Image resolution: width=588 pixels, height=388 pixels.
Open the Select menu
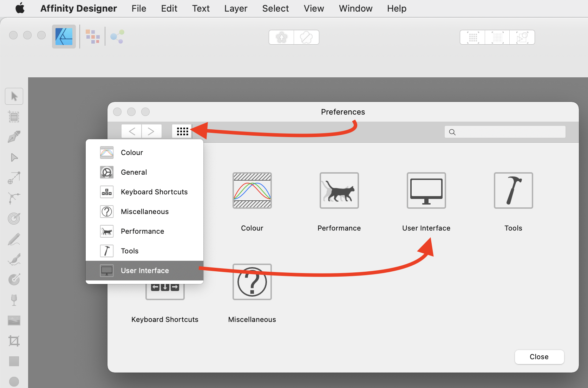coord(276,8)
